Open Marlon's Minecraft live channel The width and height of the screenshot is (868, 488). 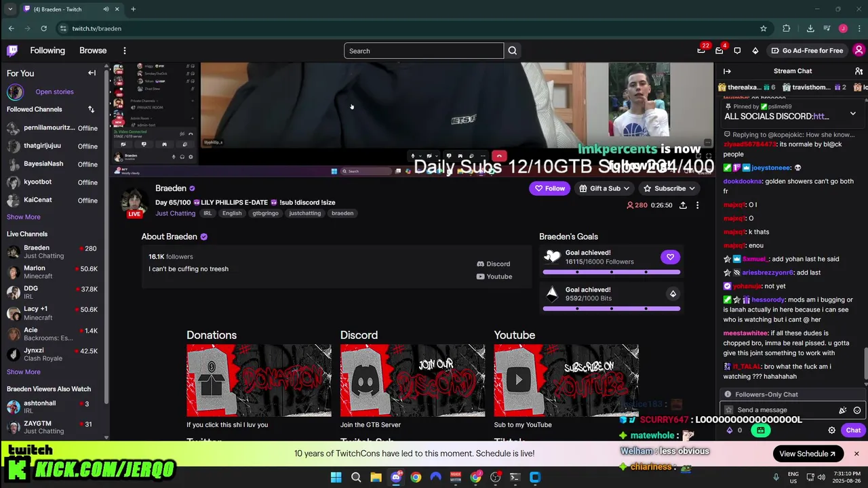coord(52,272)
